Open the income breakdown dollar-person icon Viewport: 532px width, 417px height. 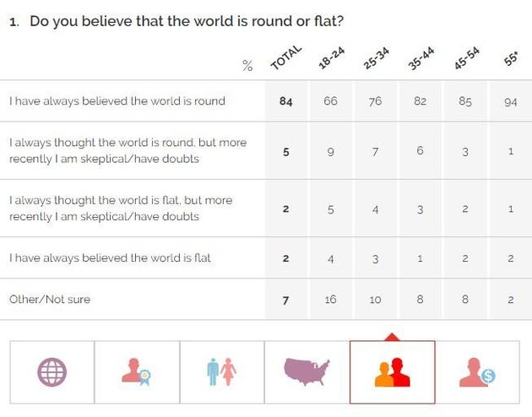click(x=477, y=371)
